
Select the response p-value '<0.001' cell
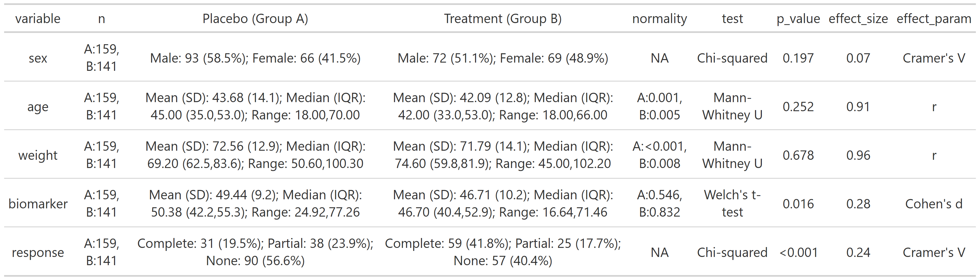(x=798, y=253)
